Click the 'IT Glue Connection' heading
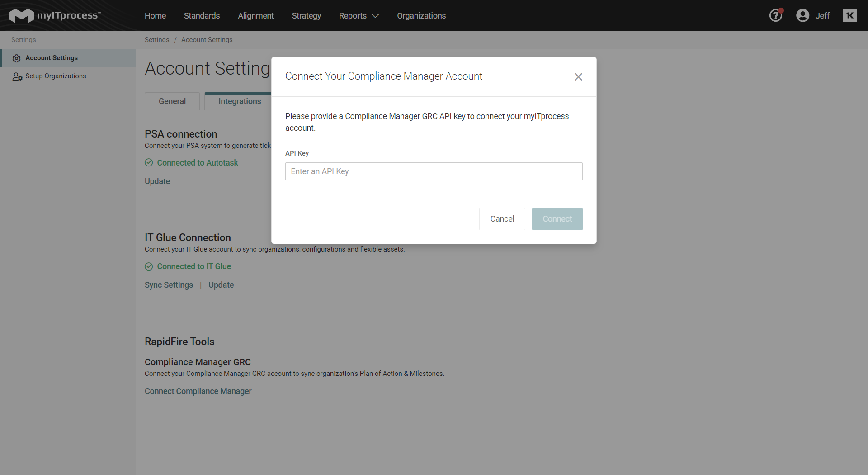The width and height of the screenshot is (868, 475). pyautogui.click(x=188, y=237)
